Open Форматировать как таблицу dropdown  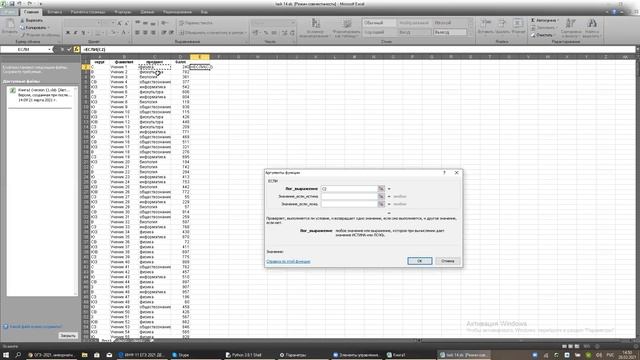pos(347,28)
